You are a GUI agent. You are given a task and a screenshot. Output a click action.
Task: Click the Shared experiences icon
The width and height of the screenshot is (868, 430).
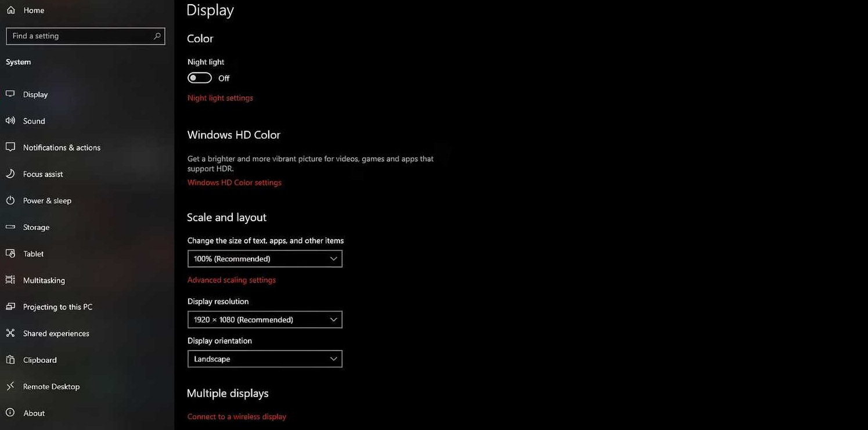[10, 333]
